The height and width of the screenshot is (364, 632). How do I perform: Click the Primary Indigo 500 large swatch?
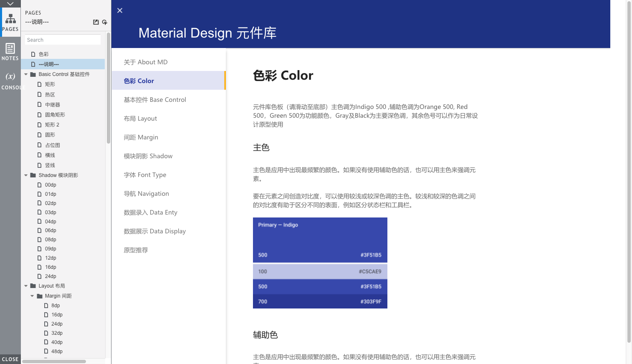(320, 240)
